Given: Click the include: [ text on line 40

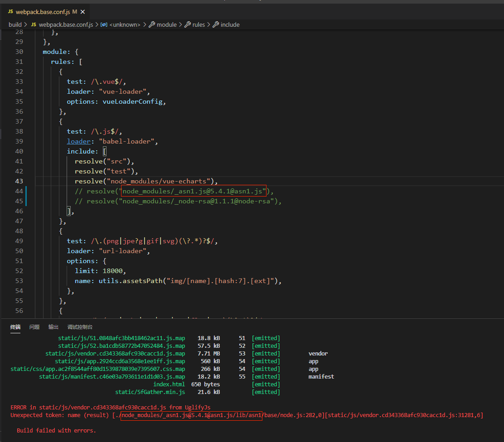Looking at the screenshot, I should 87,151.
